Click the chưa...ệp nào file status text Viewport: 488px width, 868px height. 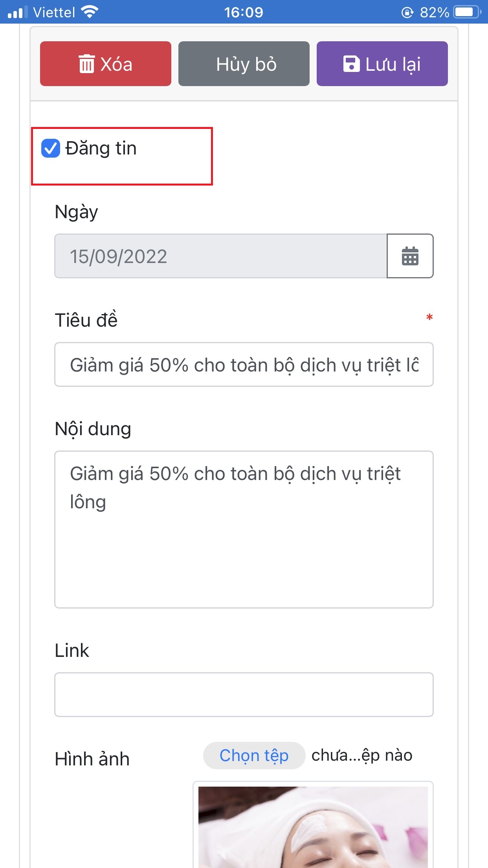362,756
